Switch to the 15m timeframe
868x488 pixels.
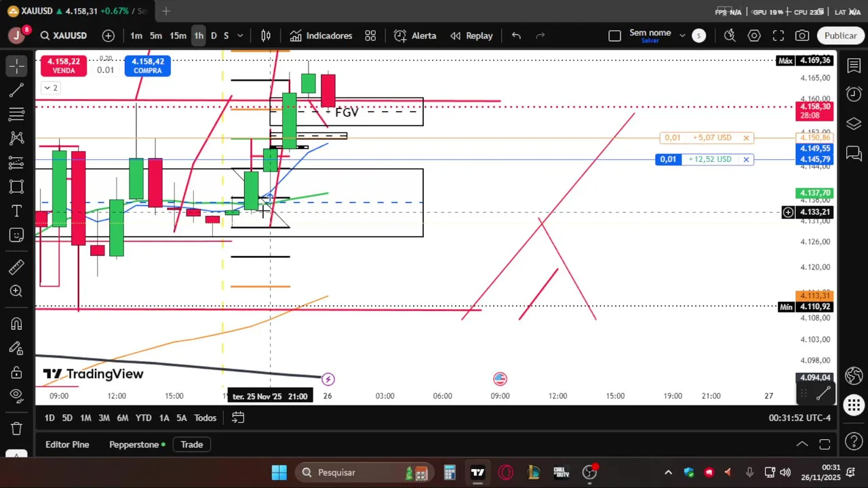click(178, 36)
